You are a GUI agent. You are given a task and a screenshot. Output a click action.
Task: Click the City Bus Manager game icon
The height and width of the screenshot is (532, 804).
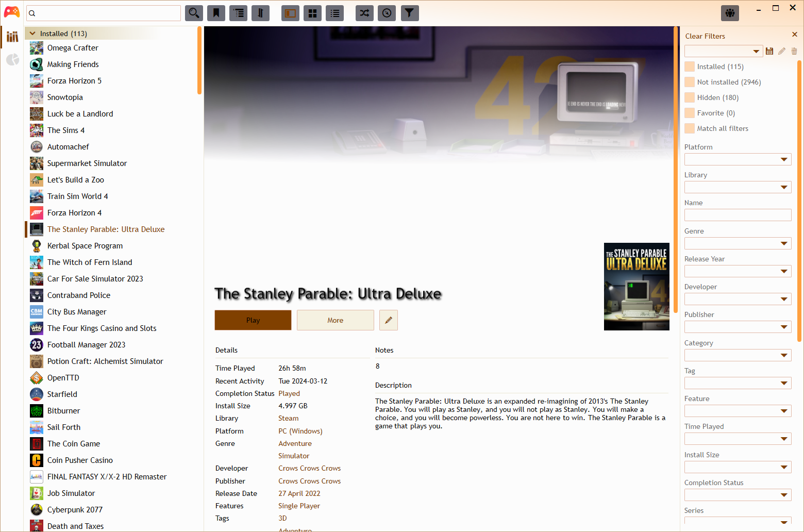click(37, 312)
